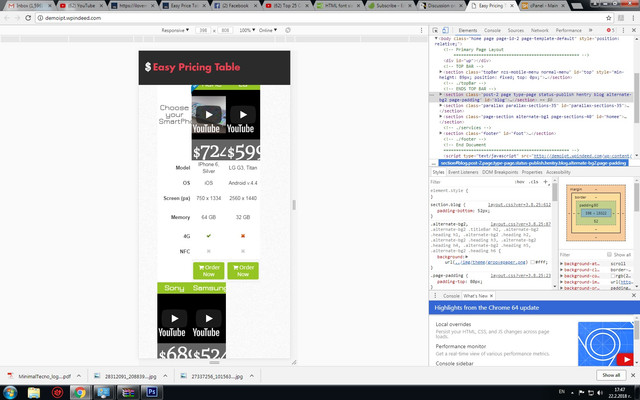Expand the background-image computed property
The image size is (640, 400).
561,282
